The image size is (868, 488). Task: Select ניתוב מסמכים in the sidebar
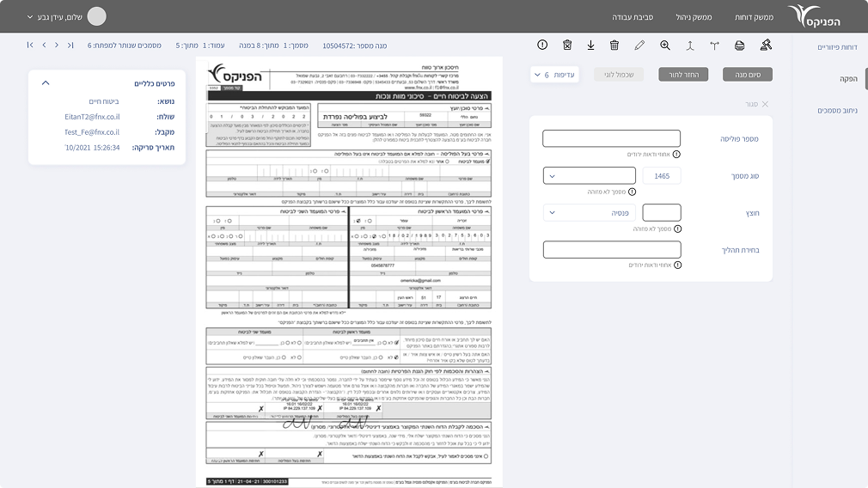pyautogui.click(x=832, y=111)
